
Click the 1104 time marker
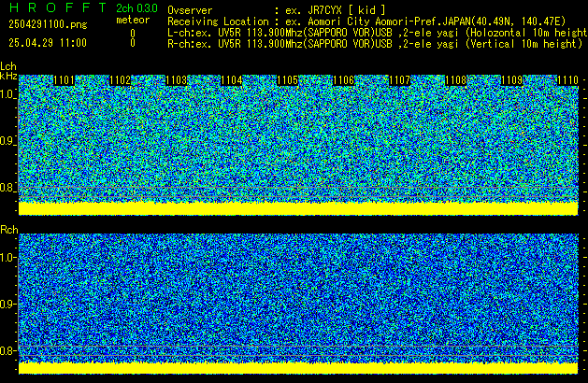click(232, 80)
